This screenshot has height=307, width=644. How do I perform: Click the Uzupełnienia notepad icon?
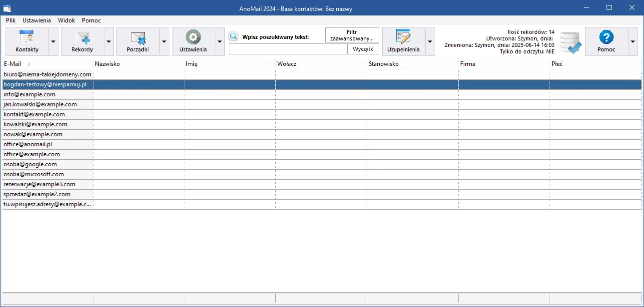403,37
